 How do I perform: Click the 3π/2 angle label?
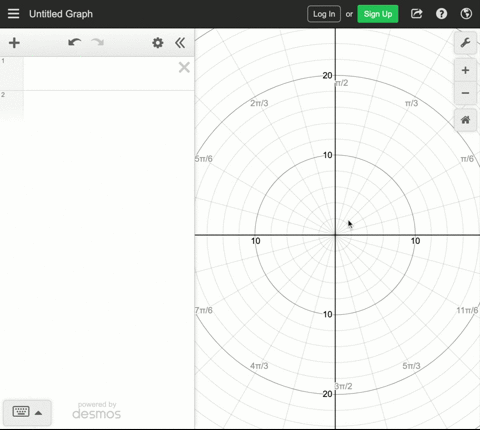344,386
